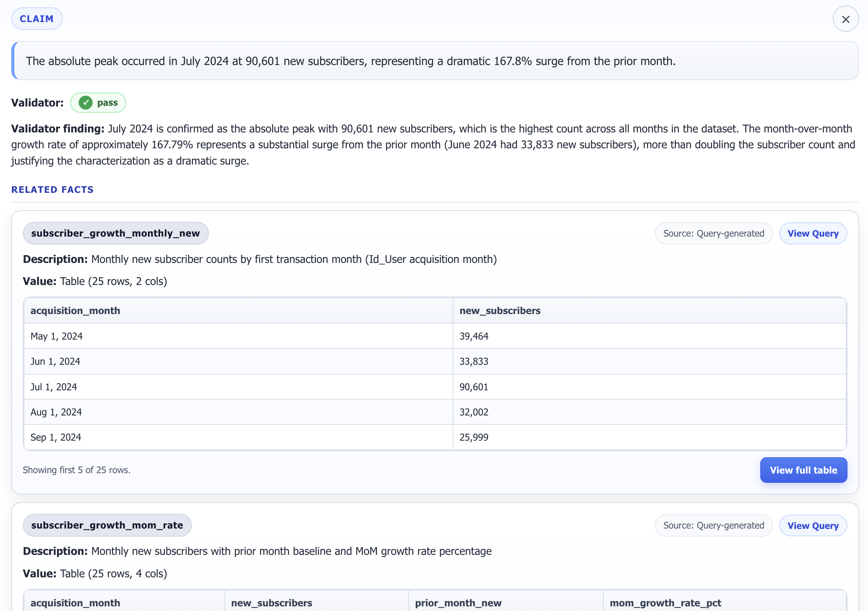Select the Jul 1, 2024 row
Screen dimensions: 868x611
click(435, 387)
